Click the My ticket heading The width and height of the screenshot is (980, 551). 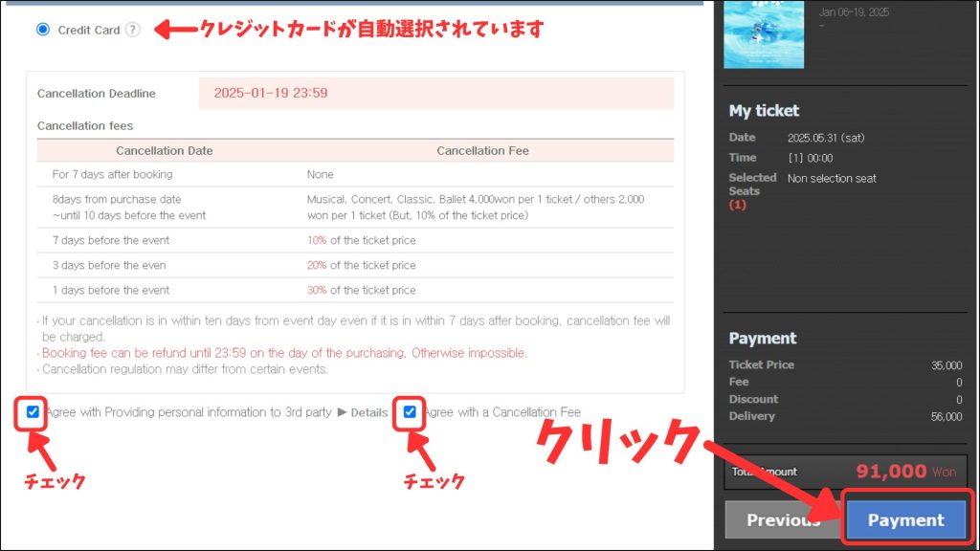point(764,111)
